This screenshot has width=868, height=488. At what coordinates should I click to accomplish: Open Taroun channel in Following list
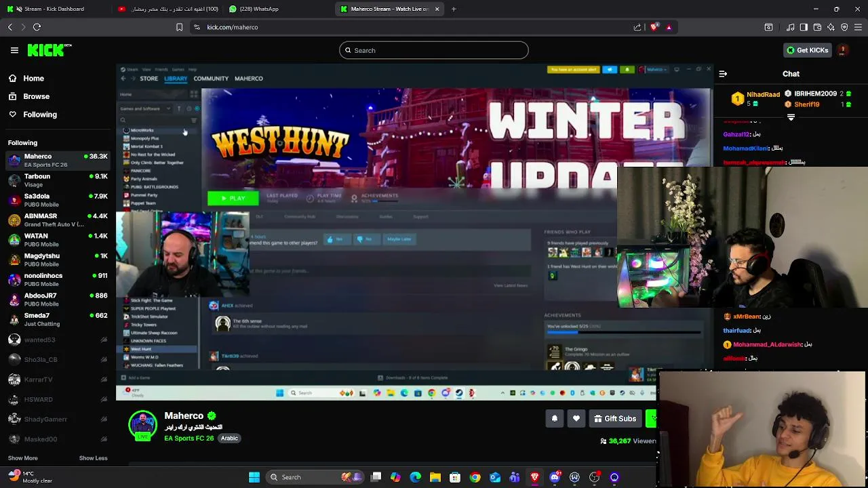[58, 180]
